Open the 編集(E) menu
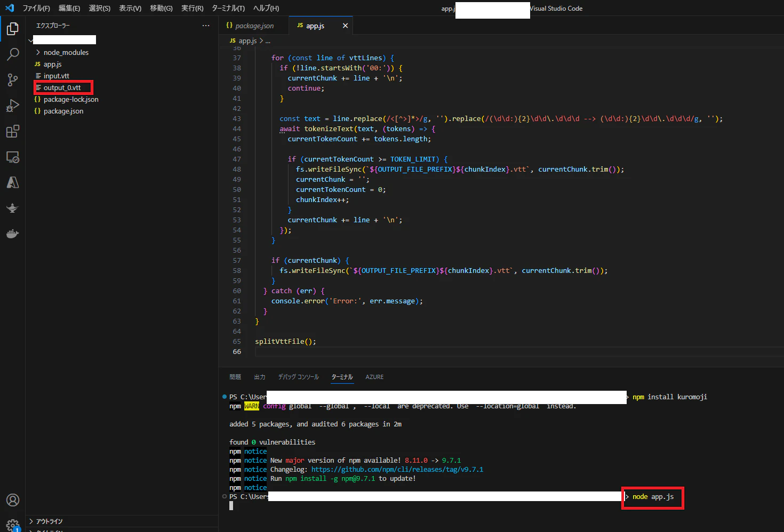The image size is (784, 532). click(69, 8)
